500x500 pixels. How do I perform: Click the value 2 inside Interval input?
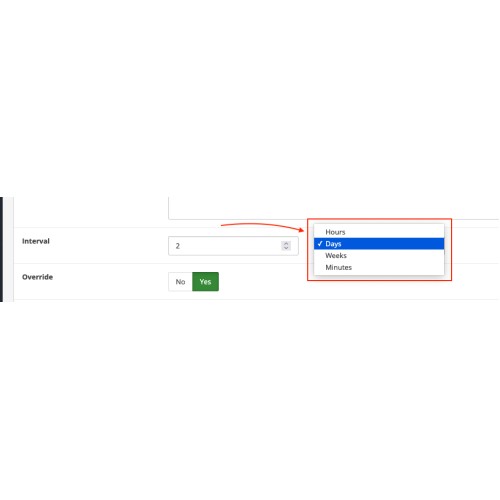click(x=178, y=246)
